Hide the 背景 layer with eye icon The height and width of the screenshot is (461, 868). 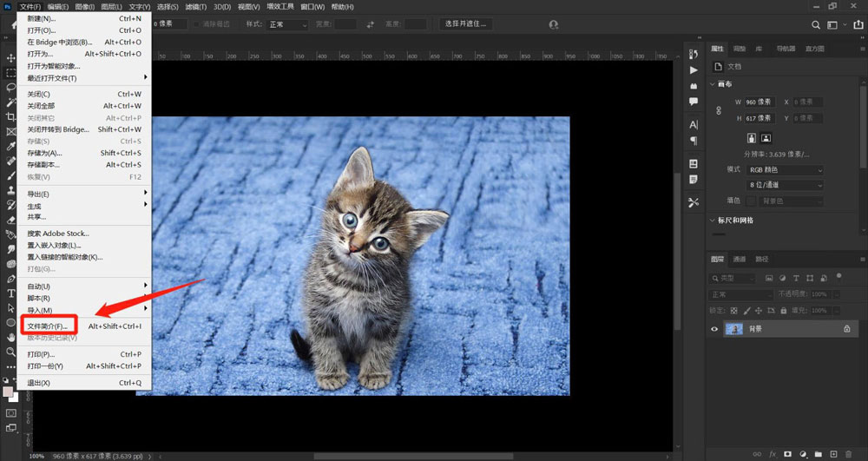click(715, 329)
